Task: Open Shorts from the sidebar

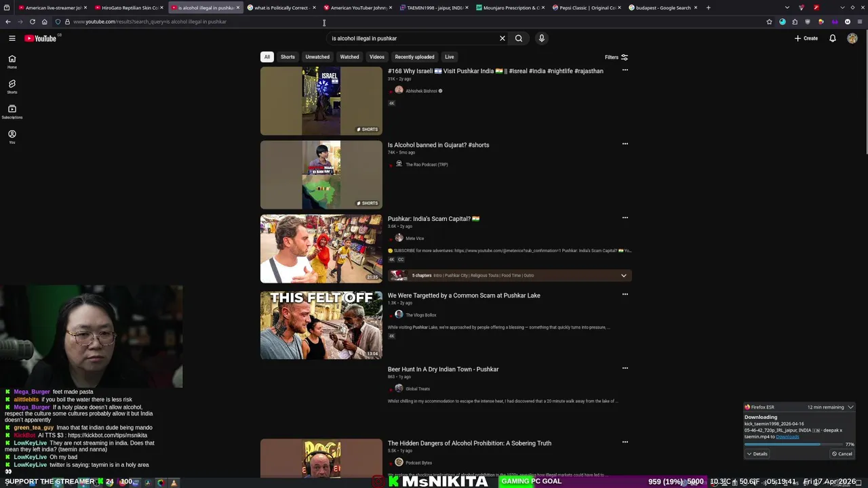Action: tap(12, 87)
